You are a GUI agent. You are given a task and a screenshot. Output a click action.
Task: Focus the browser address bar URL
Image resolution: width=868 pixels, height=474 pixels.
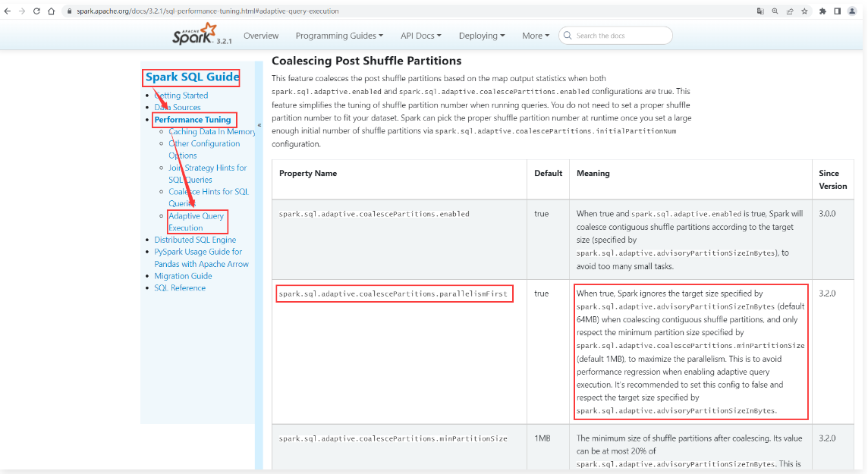coord(208,11)
